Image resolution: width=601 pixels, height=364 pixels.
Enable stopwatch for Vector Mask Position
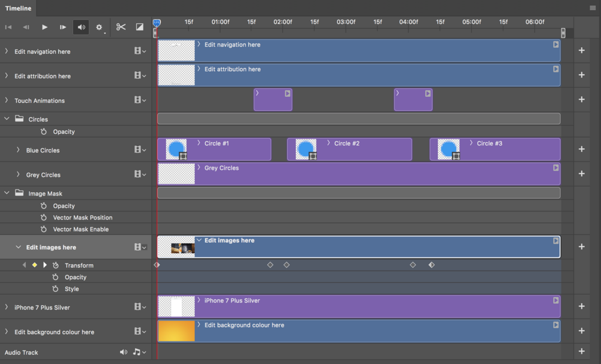point(44,218)
